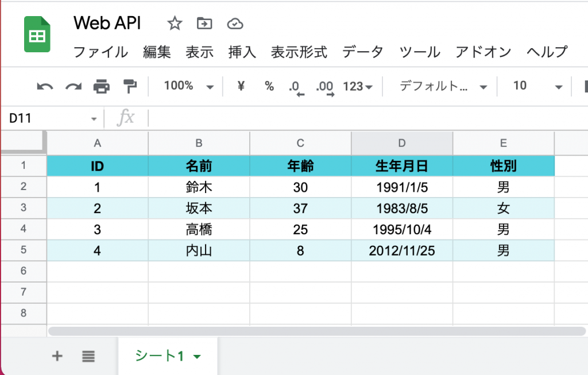Show the all sheets list
Viewport: 588px width, 375px height.
88,356
